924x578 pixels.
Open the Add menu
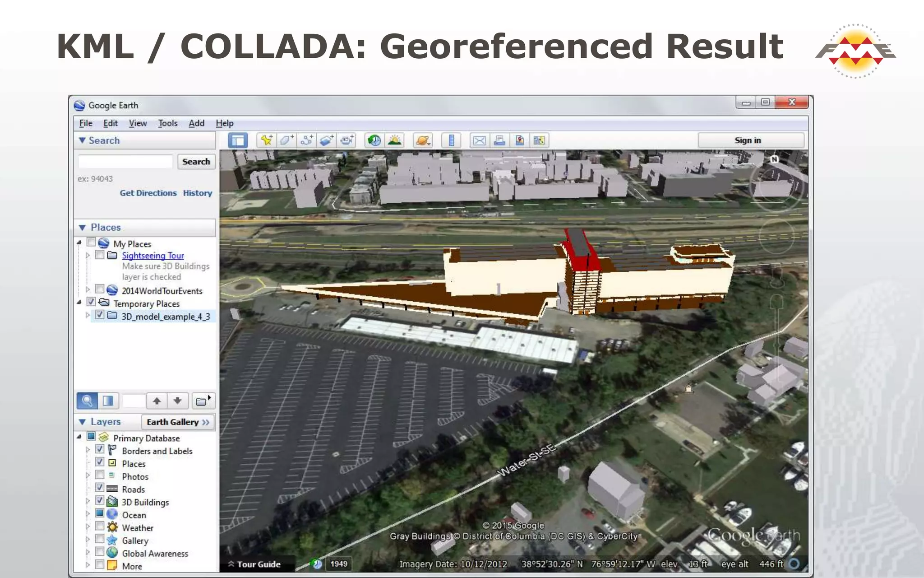[196, 123]
